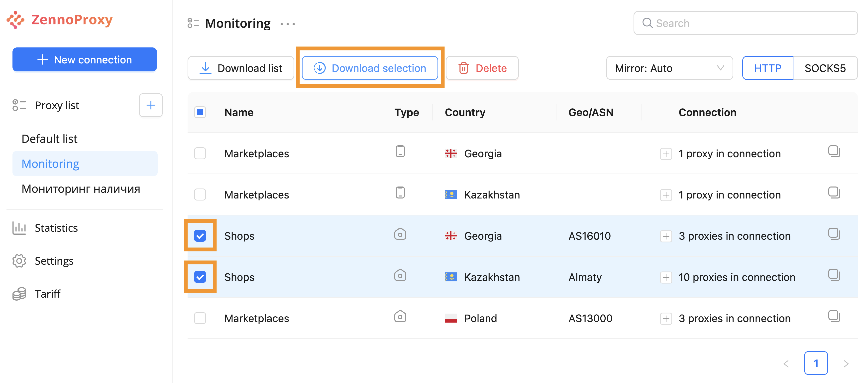Image resolution: width=868 pixels, height=383 pixels.
Task: Click the copy icon for Poland Marketplaces row
Action: click(x=834, y=316)
